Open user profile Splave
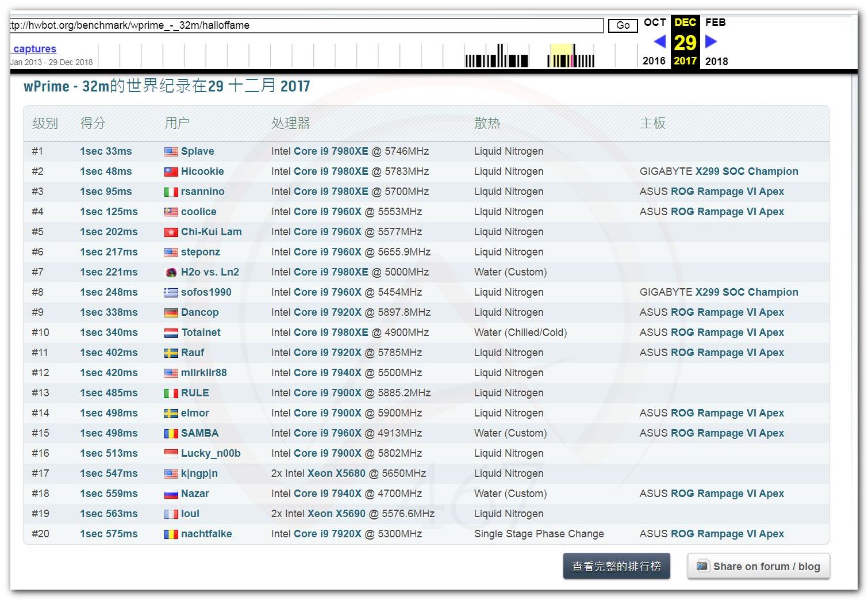This screenshot has width=868, height=600. pyautogui.click(x=198, y=151)
